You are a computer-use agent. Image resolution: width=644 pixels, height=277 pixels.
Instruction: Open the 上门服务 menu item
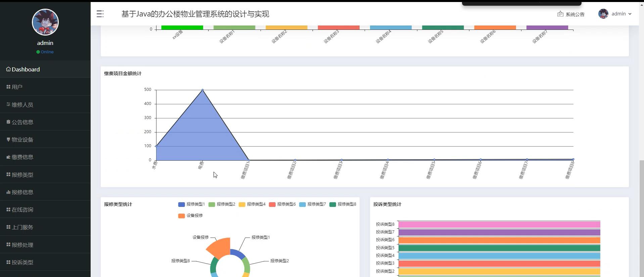click(x=45, y=227)
